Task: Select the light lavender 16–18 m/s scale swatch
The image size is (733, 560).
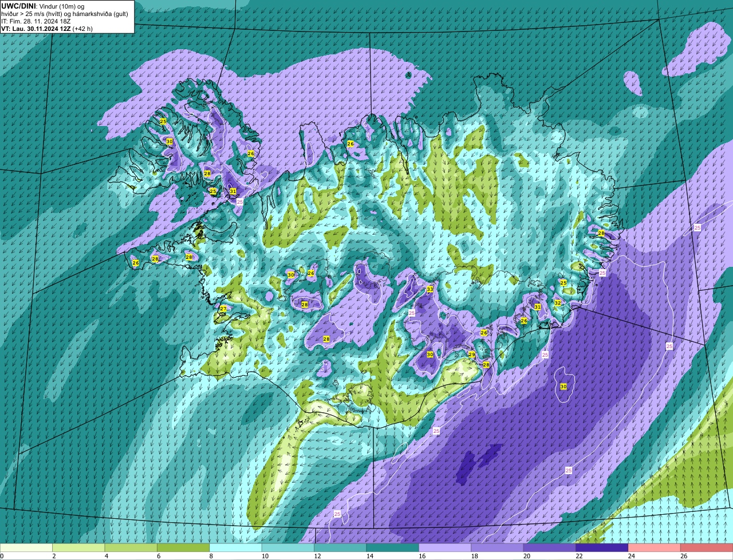Action: (446, 547)
